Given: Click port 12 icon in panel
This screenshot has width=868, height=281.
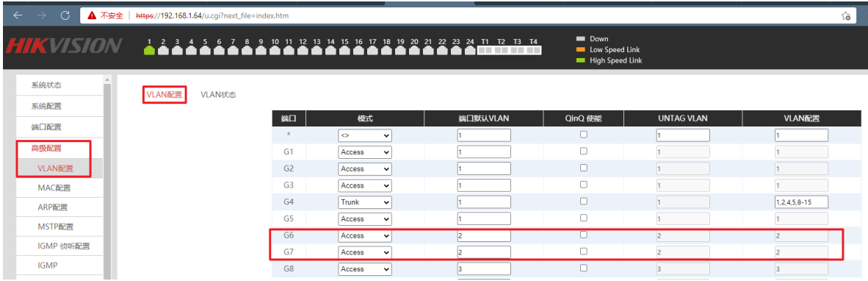Looking at the screenshot, I should click(x=303, y=51).
